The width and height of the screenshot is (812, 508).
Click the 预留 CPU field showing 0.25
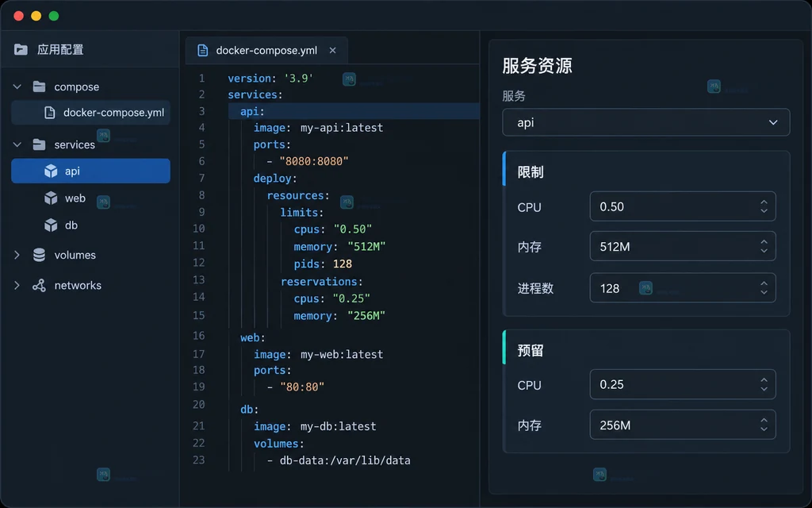coord(683,384)
